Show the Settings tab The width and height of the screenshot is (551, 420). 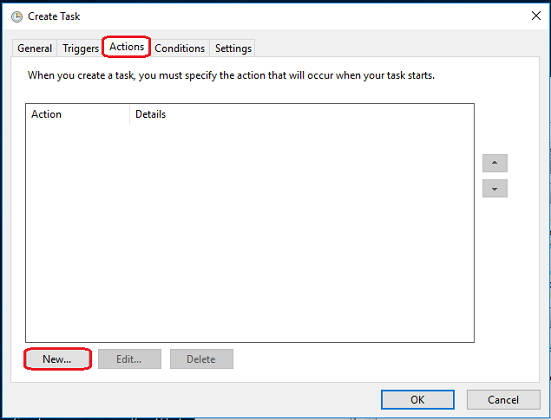click(233, 48)
